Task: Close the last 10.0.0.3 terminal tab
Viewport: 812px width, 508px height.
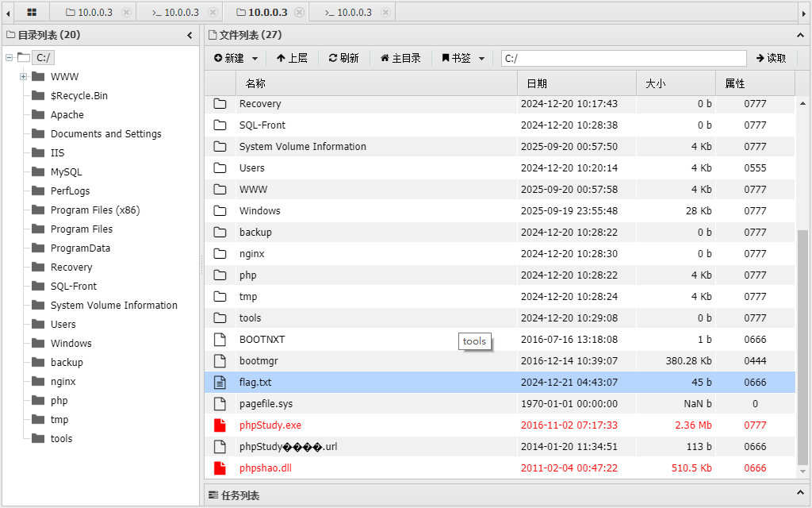Action: tap(385, 13)
